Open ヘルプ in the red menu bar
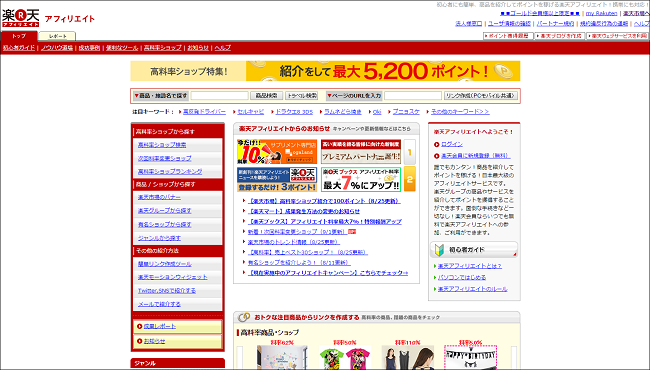Image resolution: width=650 pixels, height=370 pixels. [223, 48]
